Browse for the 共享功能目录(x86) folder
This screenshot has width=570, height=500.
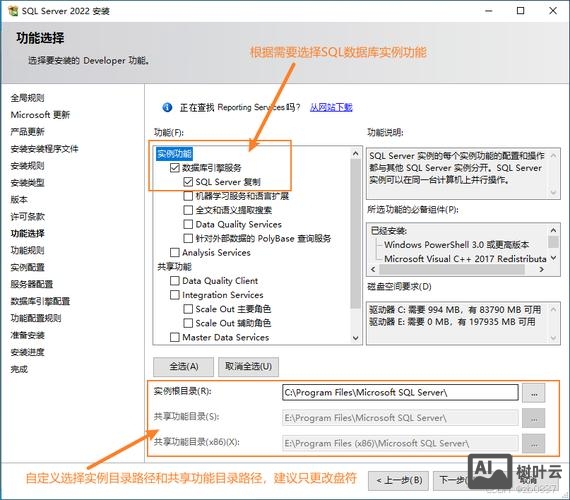pos(534,444)
